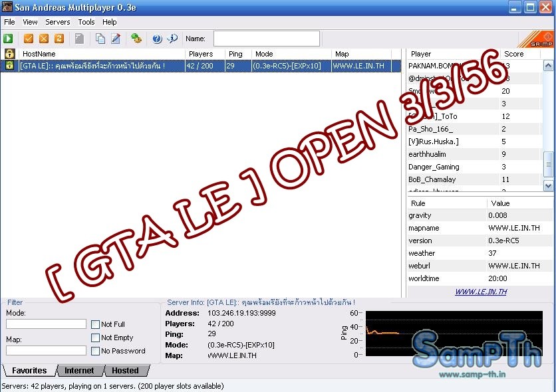This screenshot has height=392, width=556.
Task: Enable the No Password filter checkbox
Action: click(95, 351)
